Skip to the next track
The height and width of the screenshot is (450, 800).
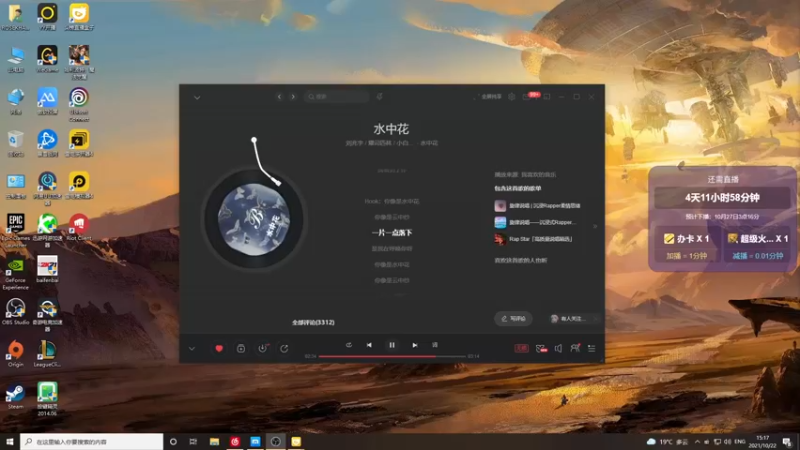[x=415, y=345]
